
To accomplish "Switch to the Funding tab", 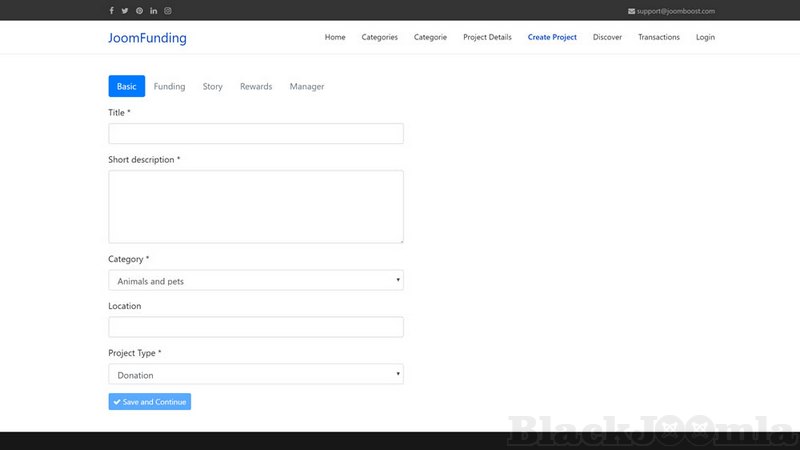I will 169,87.
